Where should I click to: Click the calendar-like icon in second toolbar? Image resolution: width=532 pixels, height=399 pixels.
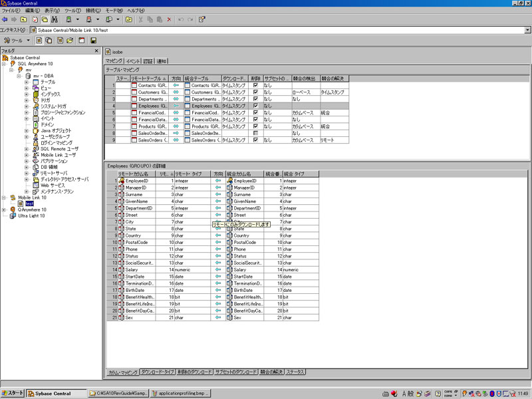[x=82, y=41]
